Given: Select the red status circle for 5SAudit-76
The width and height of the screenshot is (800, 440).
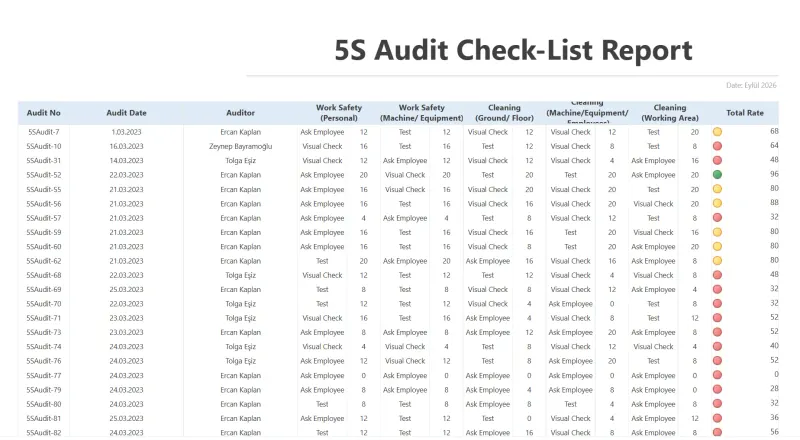Looking at the screenshot, I should pos(717,360).
